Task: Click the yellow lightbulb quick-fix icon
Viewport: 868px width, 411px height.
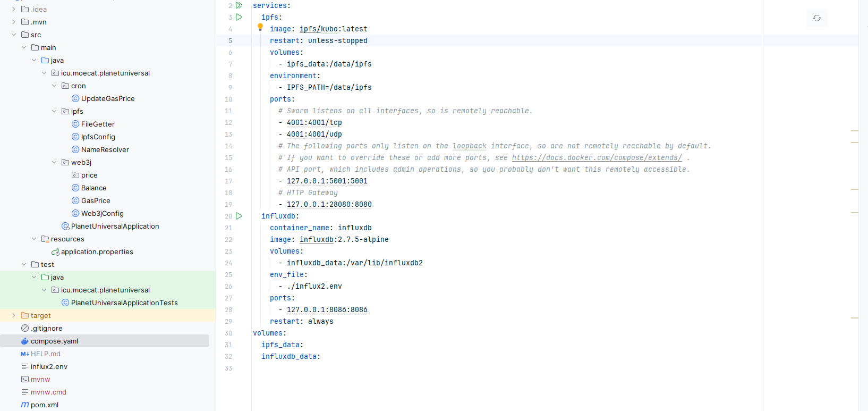Action: (x=260, y=27)
